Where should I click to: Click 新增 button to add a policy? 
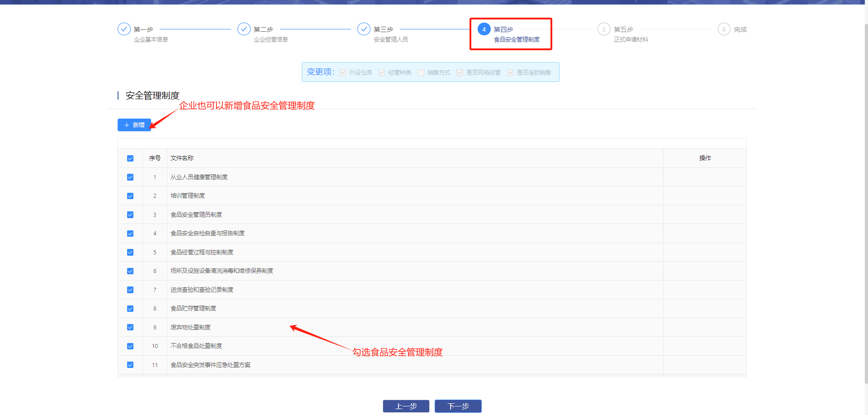click(x=134, y=125)
